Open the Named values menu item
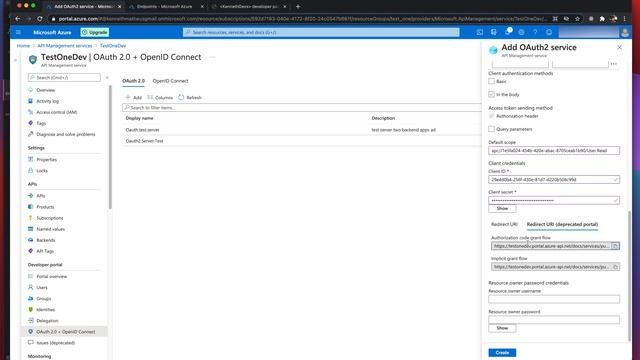This screenshot has height=360, width=640. [x=50, y=229]
